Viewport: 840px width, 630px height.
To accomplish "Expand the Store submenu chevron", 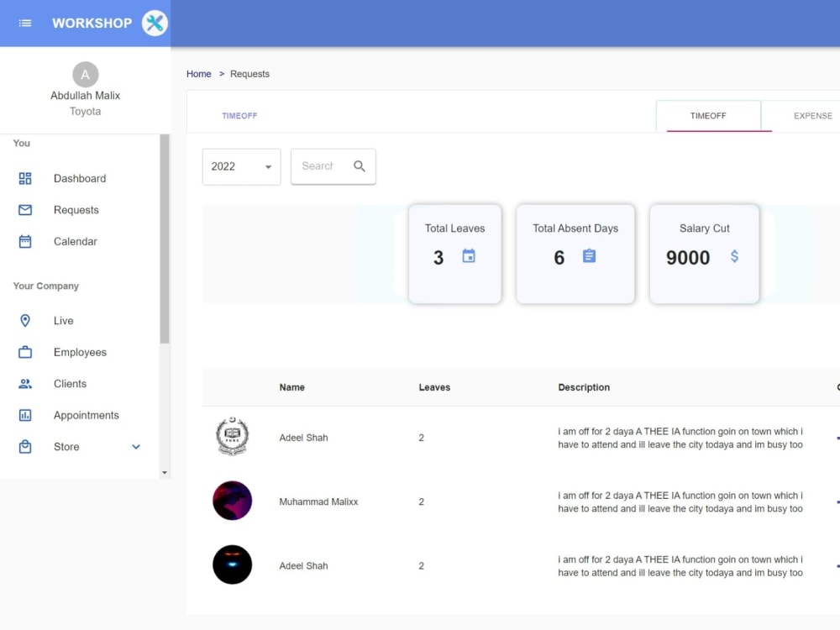I will click(136, 447).
